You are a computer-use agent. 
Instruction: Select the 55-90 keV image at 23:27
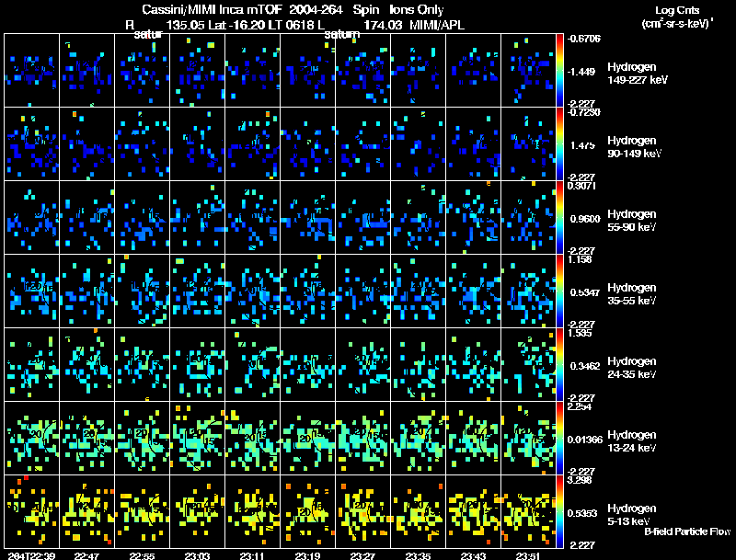362,217
